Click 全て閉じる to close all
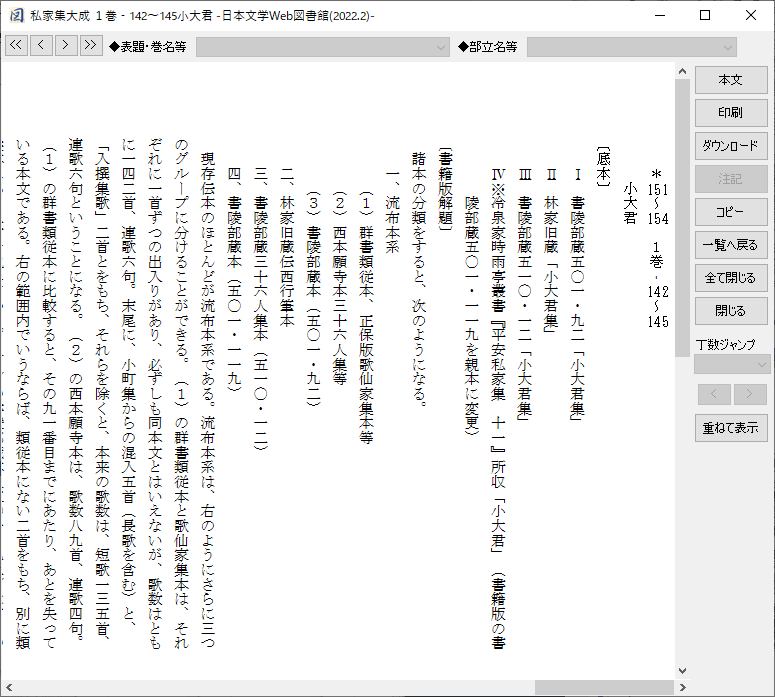Viewport: 775px width, 697px height. [731, 278]
